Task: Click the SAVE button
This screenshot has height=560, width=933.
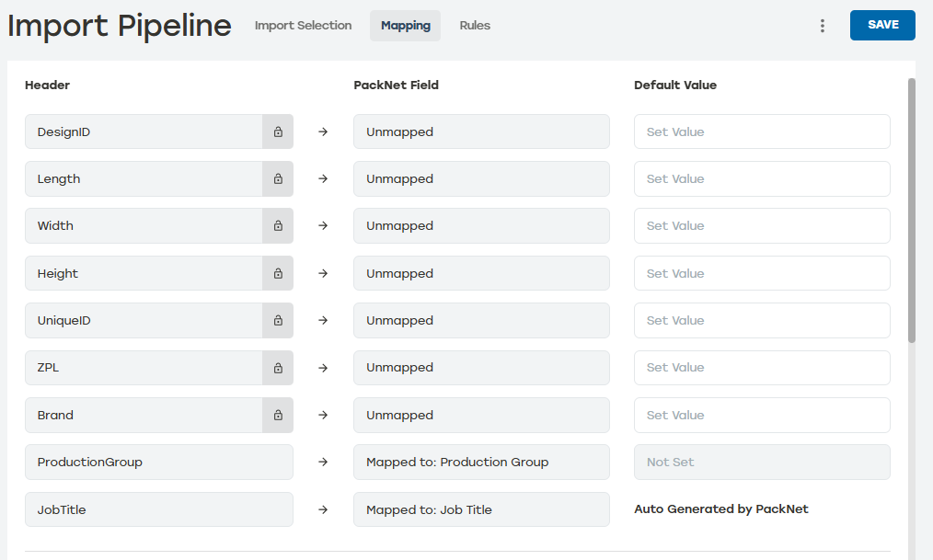Action: [882, 25]
